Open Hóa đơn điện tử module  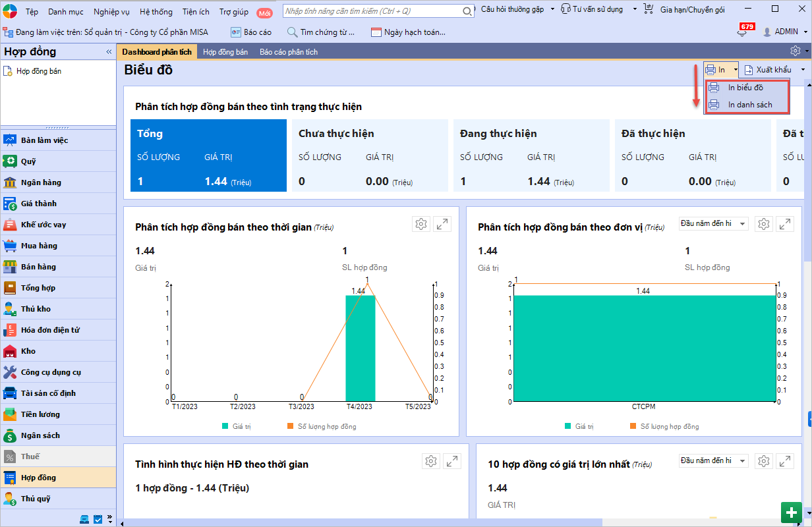point(50,330)
